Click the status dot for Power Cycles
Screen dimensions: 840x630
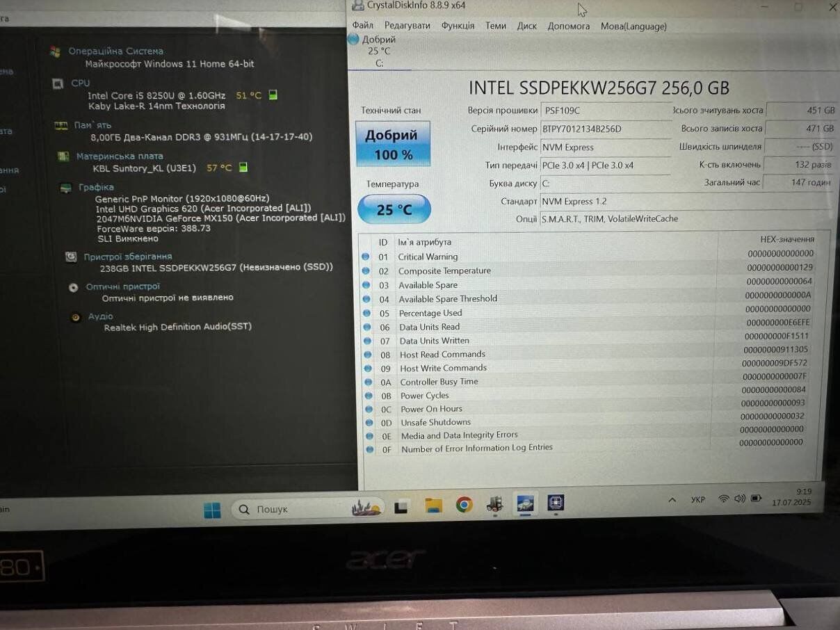coord(369,396)
